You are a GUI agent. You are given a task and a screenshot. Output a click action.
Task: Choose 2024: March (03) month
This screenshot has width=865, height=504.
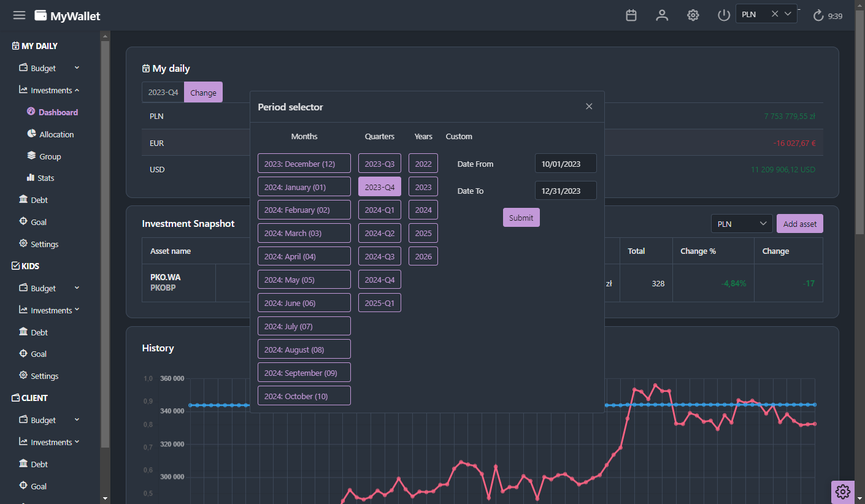[304, 233]
